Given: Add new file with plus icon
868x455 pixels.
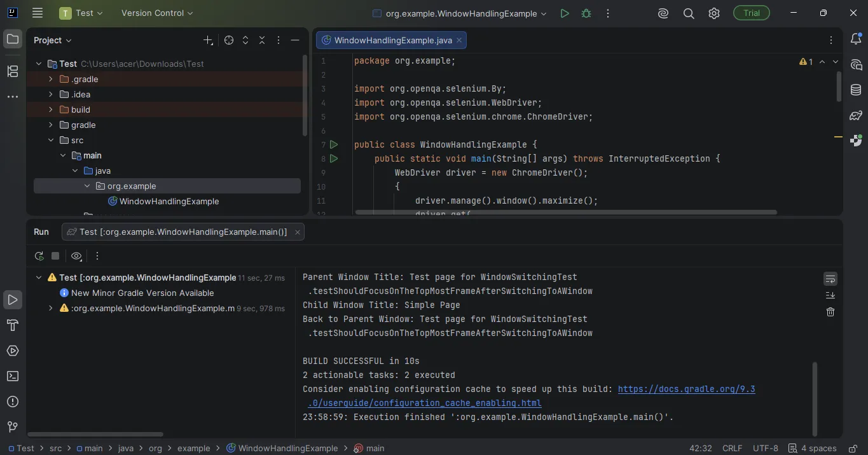Looking at the screenshot, I should coord(208,40).
